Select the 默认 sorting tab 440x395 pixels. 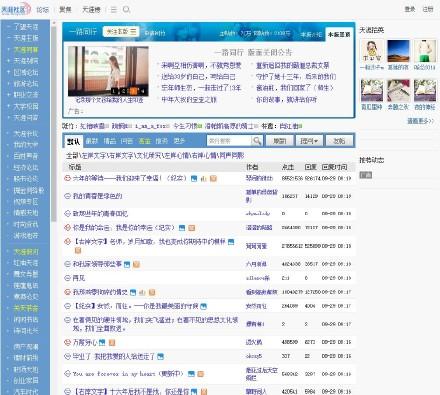tap(73, 141)
